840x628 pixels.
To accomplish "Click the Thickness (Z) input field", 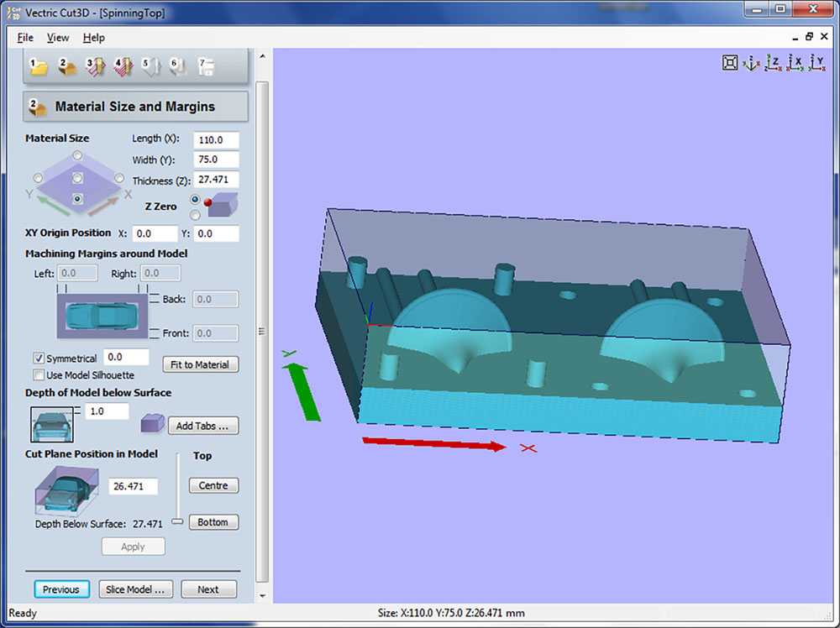I will click(x=216, y=180).
